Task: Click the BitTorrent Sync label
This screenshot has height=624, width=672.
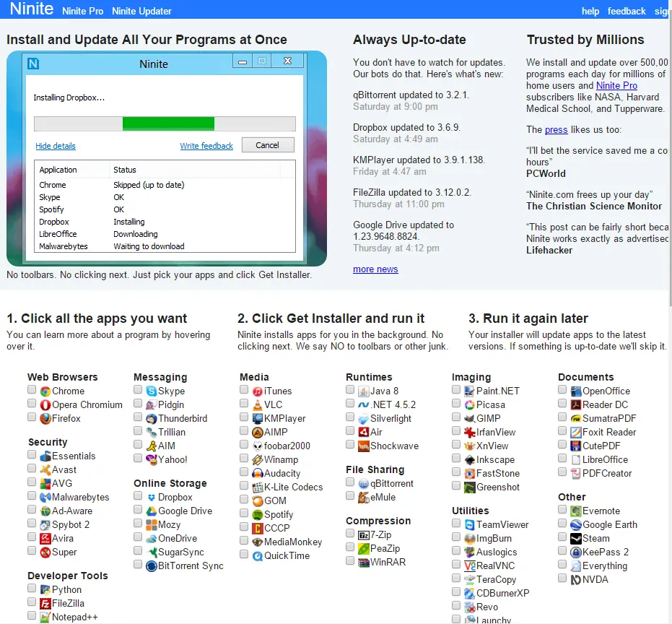Action: tap(191, 566)
